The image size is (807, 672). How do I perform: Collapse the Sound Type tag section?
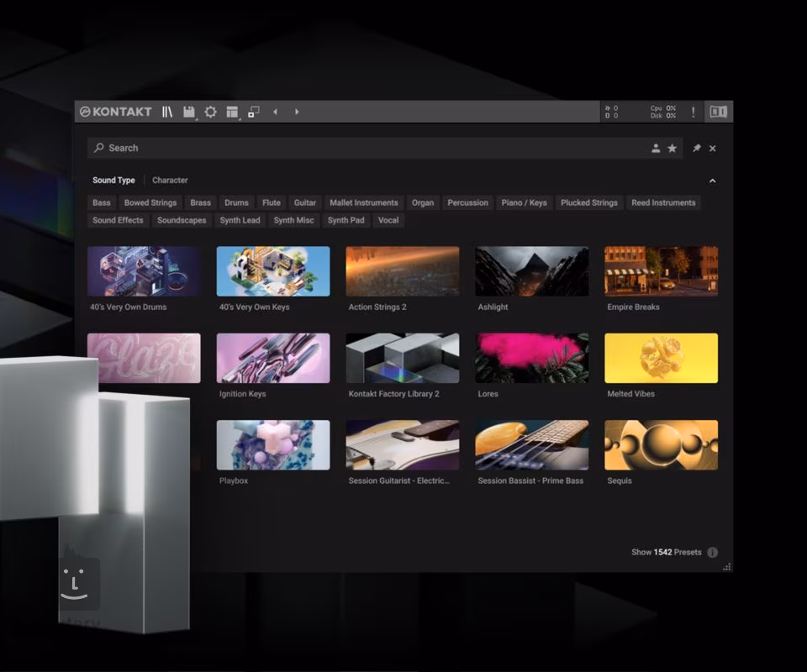click(x=712, y=181)
